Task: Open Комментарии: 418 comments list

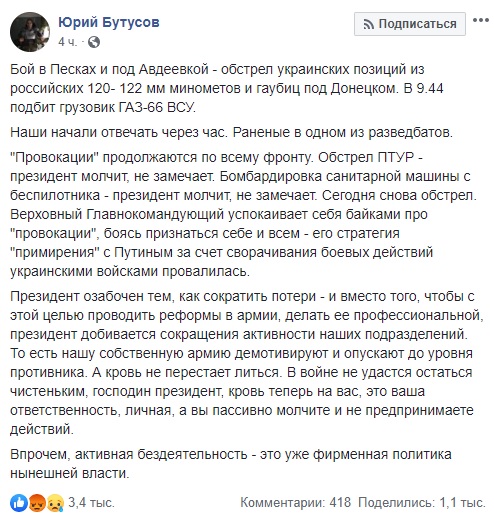Action: pyautogui.click(x=295, y=502)
